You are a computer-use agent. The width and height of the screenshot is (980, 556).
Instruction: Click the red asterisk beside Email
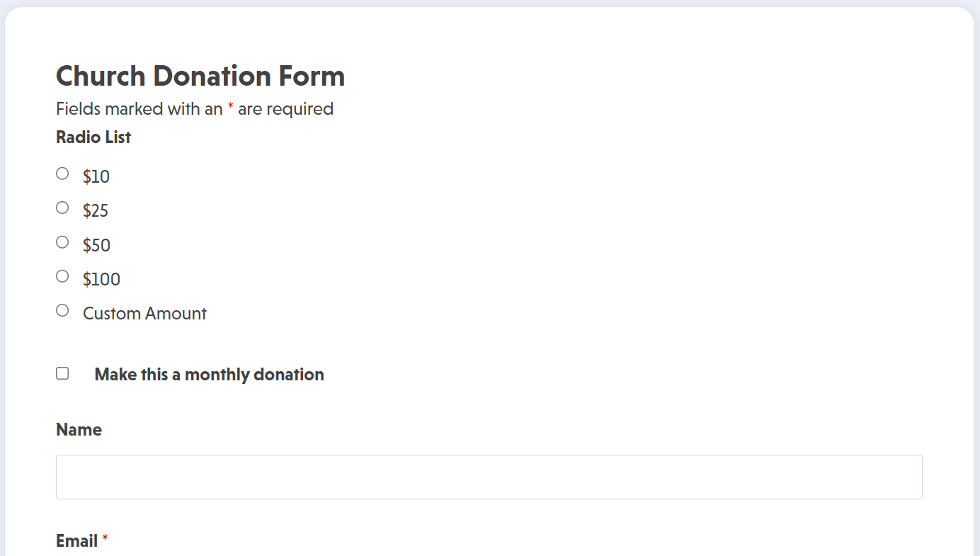(x=106, y=540)
